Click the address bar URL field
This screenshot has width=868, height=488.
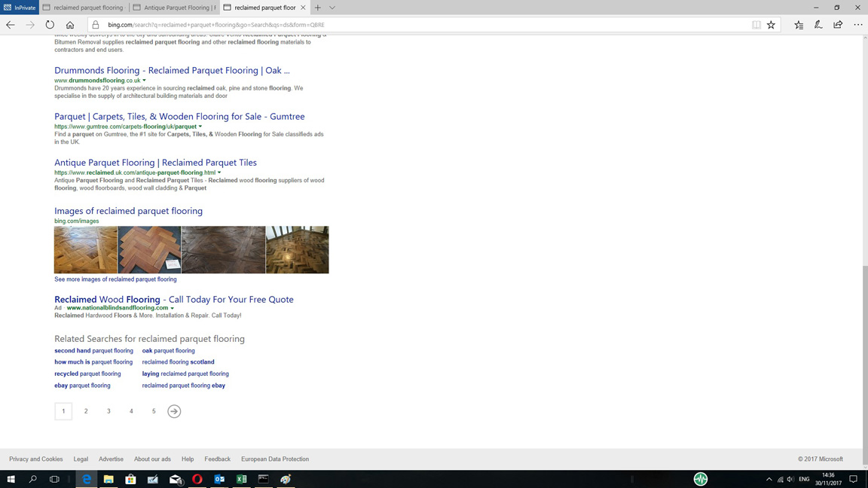[422, 25]
